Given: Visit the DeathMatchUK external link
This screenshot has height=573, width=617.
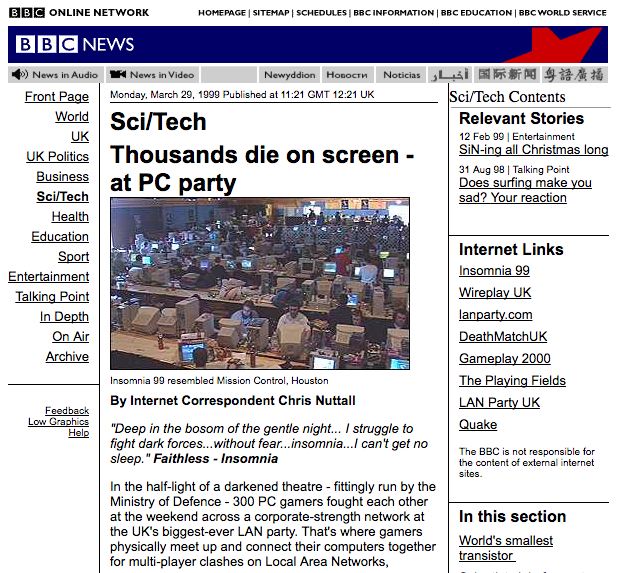Looking at the screenshot, I should coord(503,337).
